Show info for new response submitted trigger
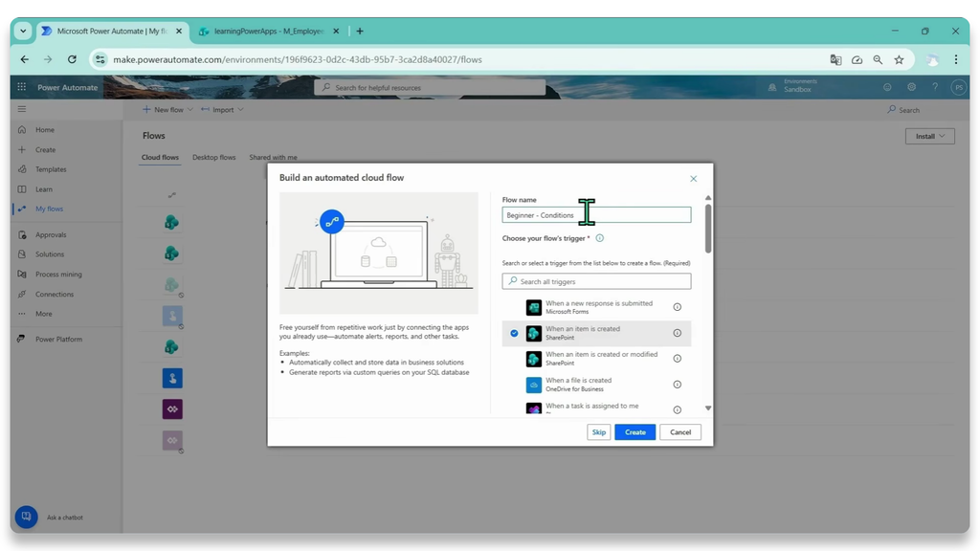Screen dimensions: 980x551 [677, 307]
